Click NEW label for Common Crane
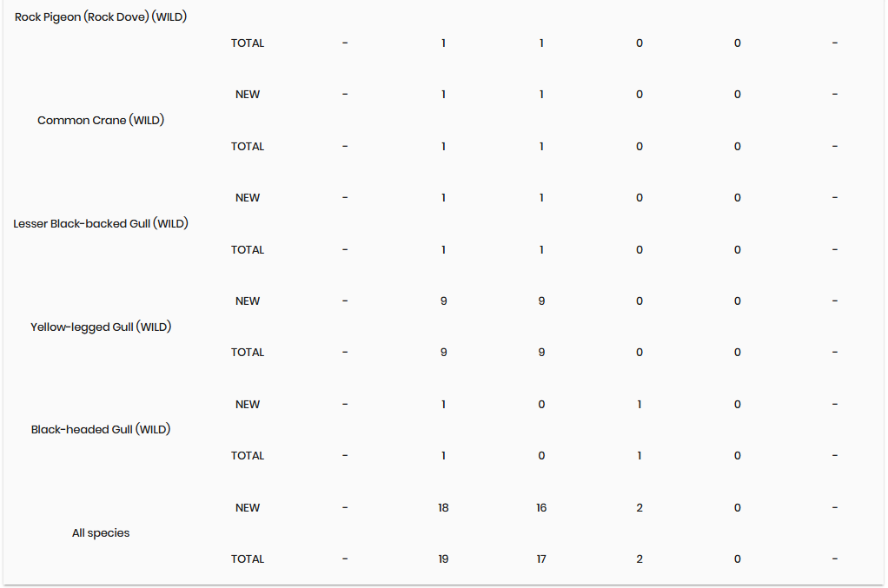Screen dimensions: 888x588 tap(248, 95)
